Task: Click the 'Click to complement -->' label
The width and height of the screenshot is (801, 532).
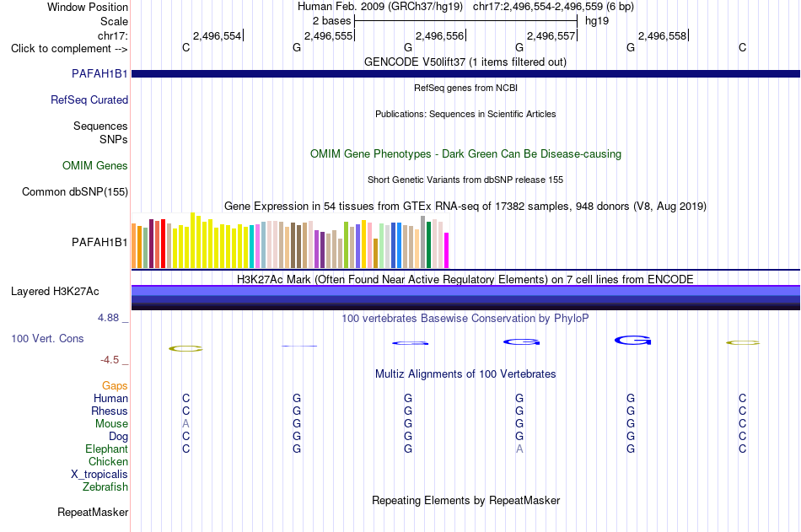Action: (x=69, y=49)
